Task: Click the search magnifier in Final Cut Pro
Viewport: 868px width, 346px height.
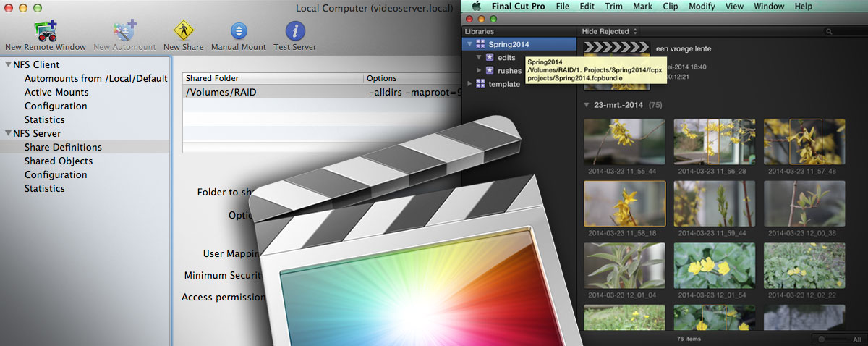Action: [828, 31]
